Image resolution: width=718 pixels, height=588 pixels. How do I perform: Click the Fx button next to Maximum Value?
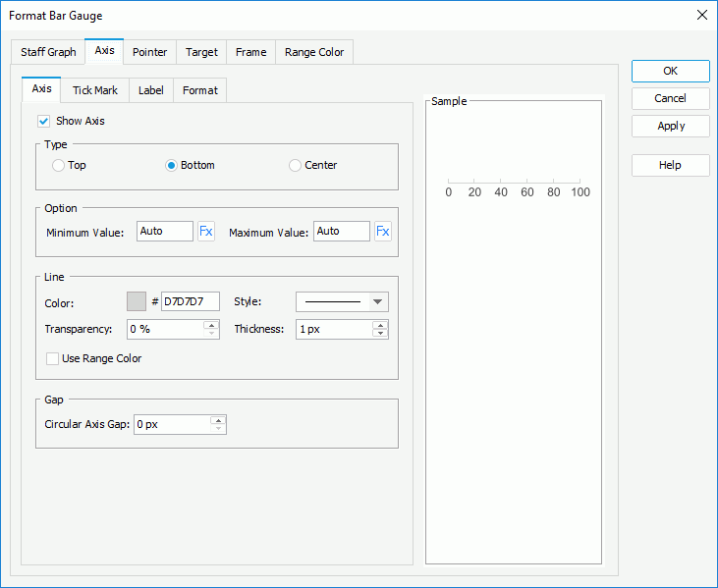click(383, 231)
